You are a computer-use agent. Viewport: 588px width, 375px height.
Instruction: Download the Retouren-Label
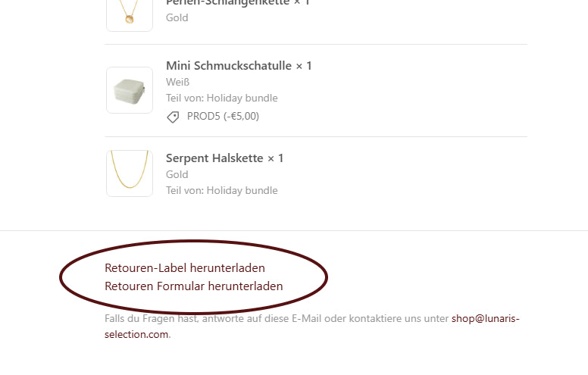click(x=185, y=267)
